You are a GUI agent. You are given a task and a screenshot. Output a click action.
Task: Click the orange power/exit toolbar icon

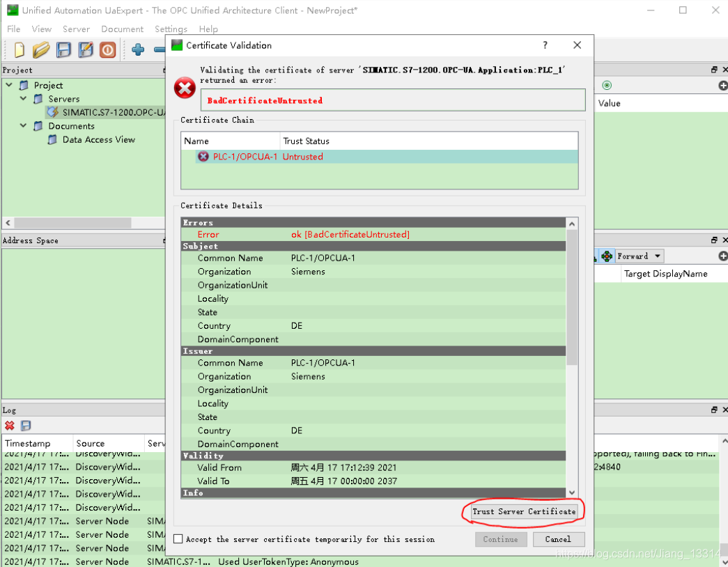[108, 49]
